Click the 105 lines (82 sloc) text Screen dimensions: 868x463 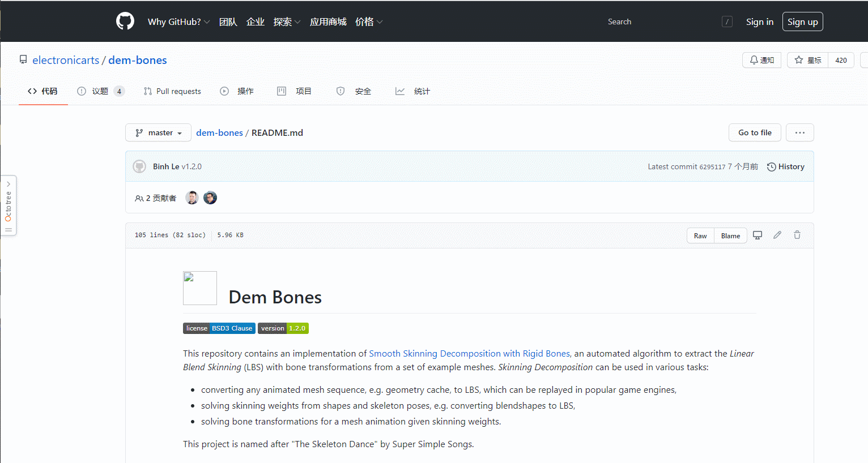[x=170, y=235]
